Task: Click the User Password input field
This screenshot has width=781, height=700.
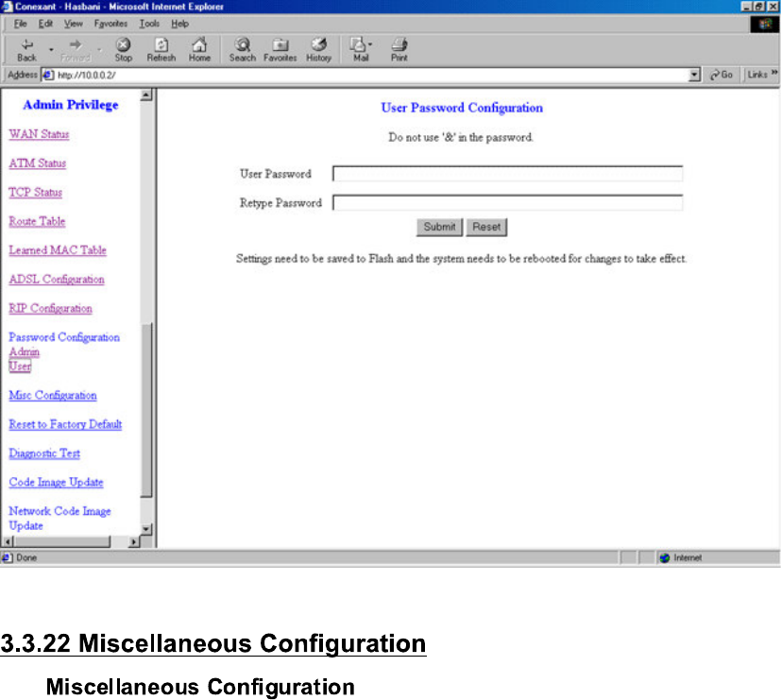Action: [507, 174]
